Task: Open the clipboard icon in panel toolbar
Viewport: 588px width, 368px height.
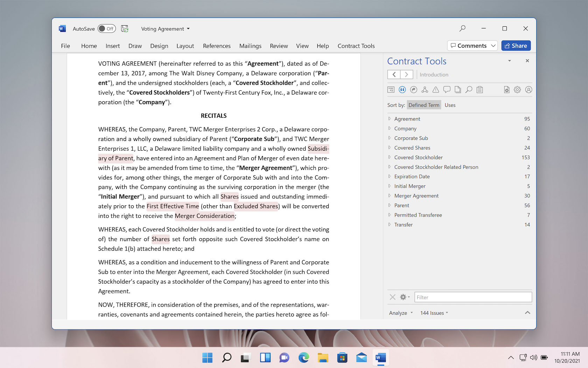Action: (480, 90)
